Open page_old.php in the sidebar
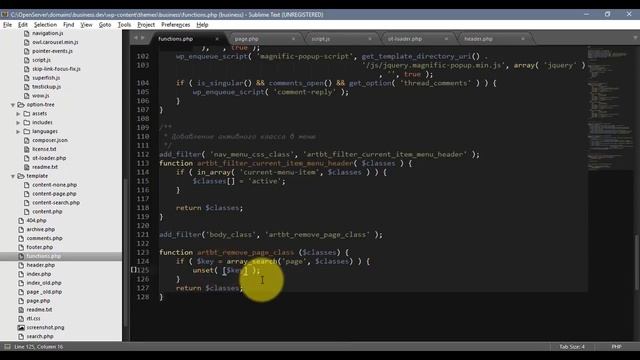This screenshot has width=640, height=360. (44, 292)
